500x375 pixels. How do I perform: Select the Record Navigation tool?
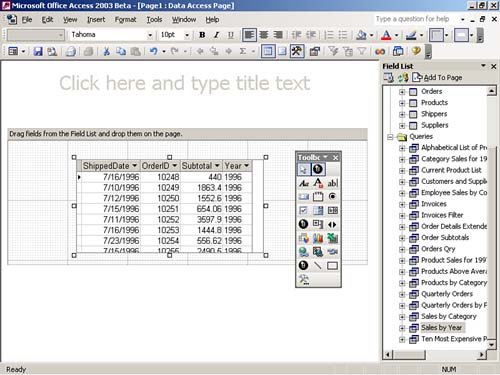point(333,224)
